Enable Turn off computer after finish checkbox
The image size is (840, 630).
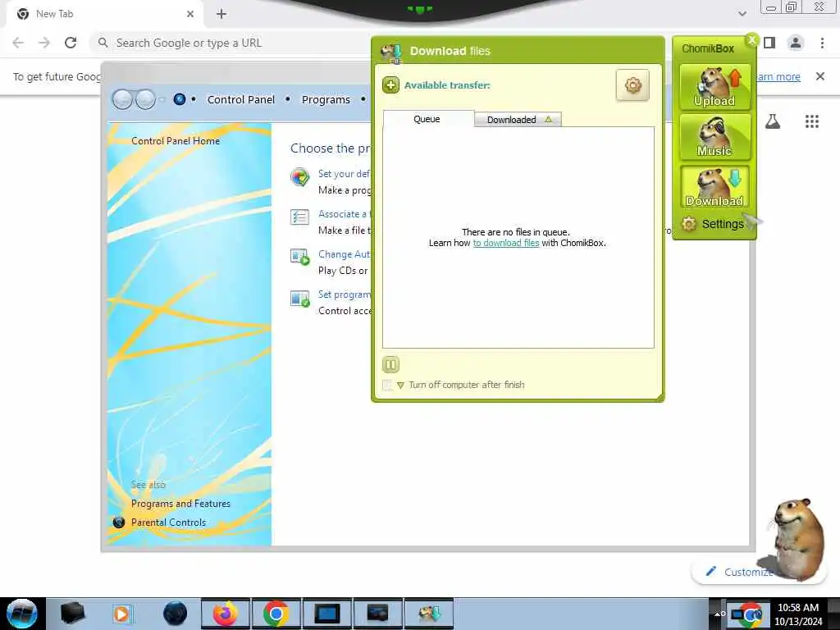pos(387,385)
